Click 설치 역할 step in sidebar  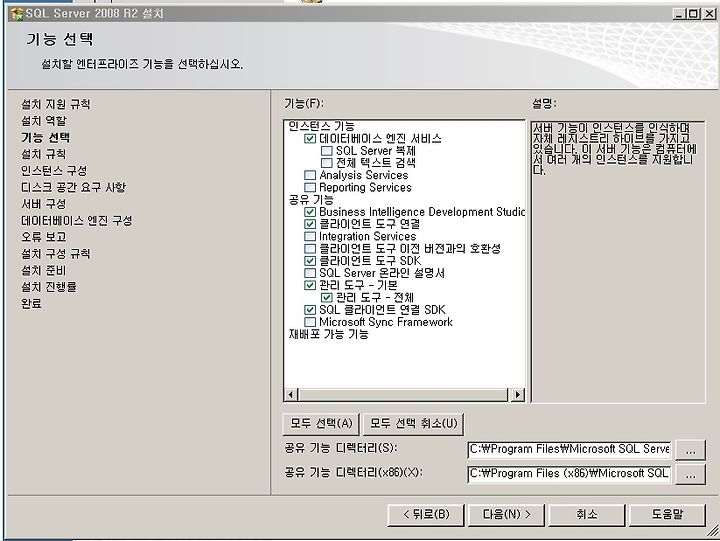pyautogui.click(x=44, y=121)
